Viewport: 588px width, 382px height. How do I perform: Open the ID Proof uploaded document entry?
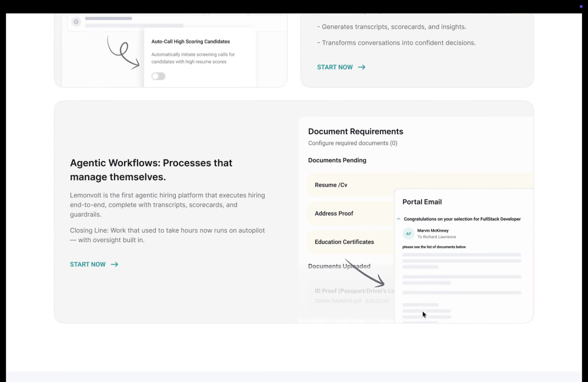(355, 296)
